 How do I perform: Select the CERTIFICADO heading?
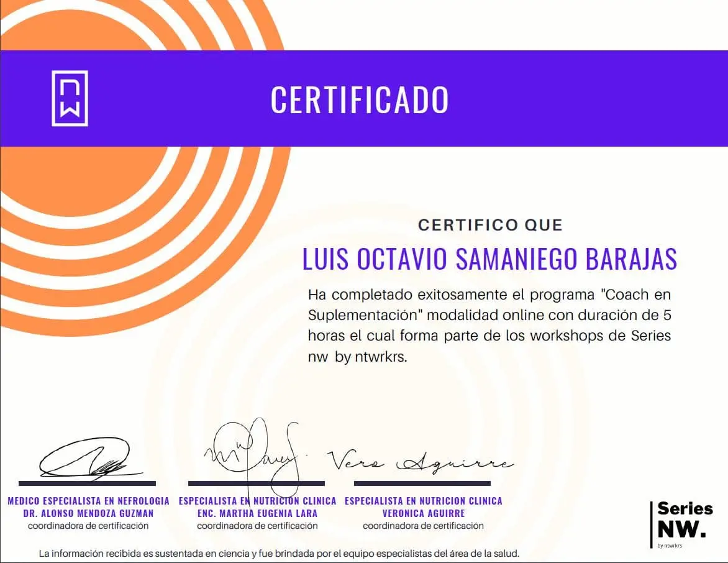click(x=360, y=99)
